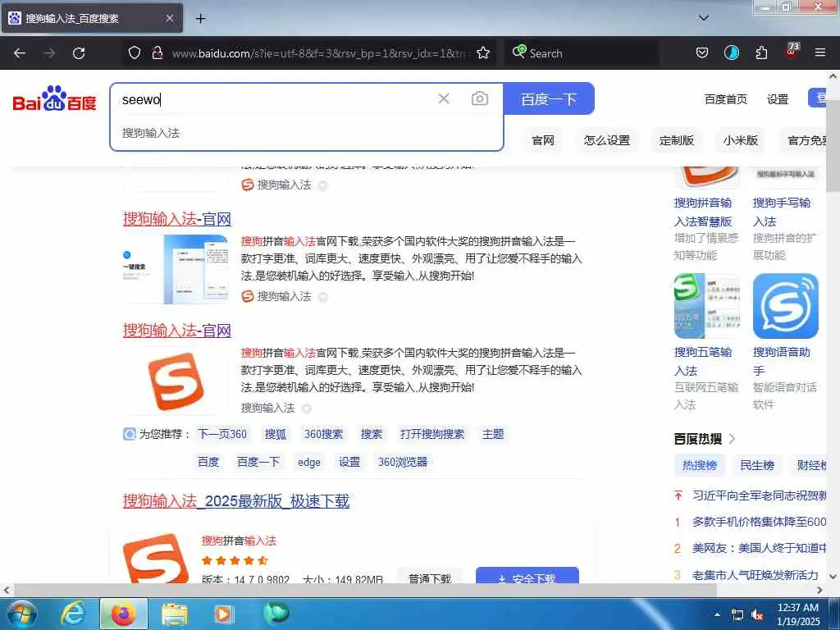
Task: Open hot search 老集市人气旺焕发新活力
Action: (755, 575)
